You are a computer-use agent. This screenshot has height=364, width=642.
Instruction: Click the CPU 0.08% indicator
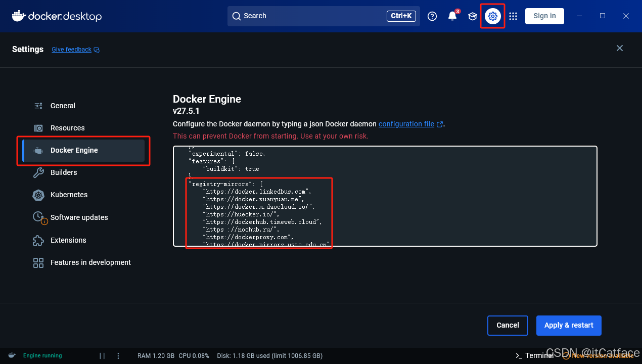point(194,355)
